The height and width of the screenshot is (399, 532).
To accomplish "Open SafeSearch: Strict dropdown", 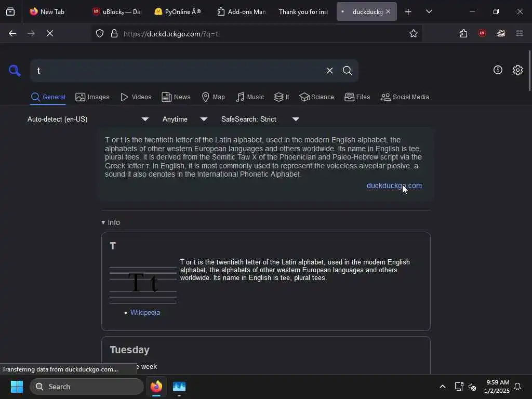I will coord(260,119).
